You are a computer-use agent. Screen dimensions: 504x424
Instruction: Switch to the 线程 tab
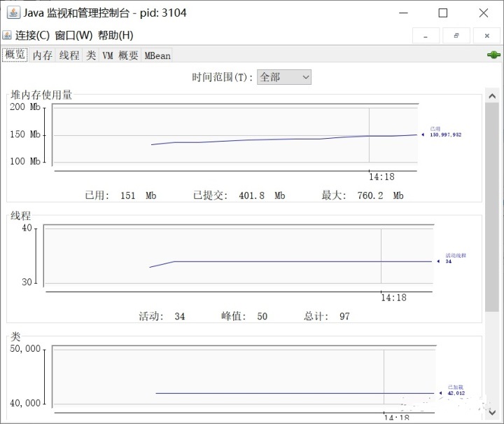click(69, 55)
